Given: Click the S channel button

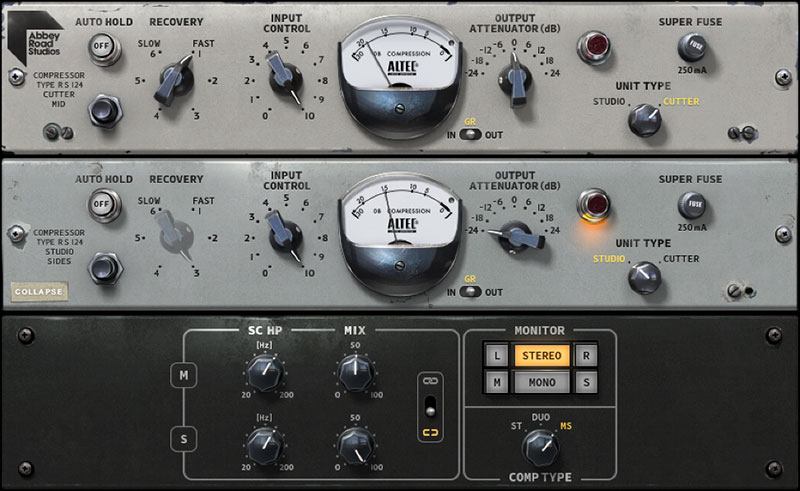Looking at the screenshot, I should tap(183, 439).
